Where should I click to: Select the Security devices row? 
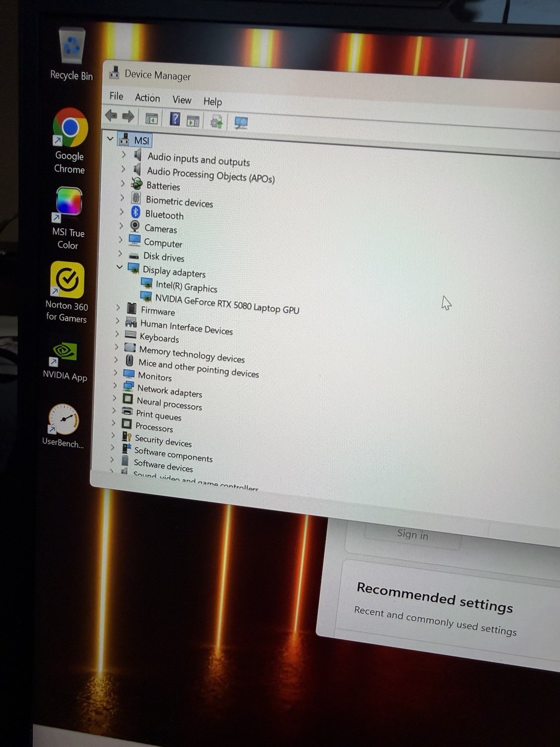coord(156,439)
